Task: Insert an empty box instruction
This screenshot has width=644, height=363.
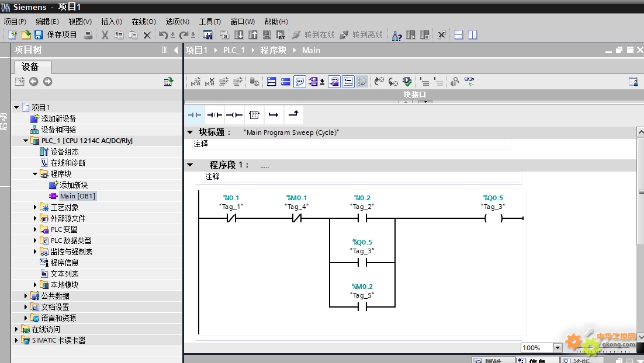Action: pos(254,115)
